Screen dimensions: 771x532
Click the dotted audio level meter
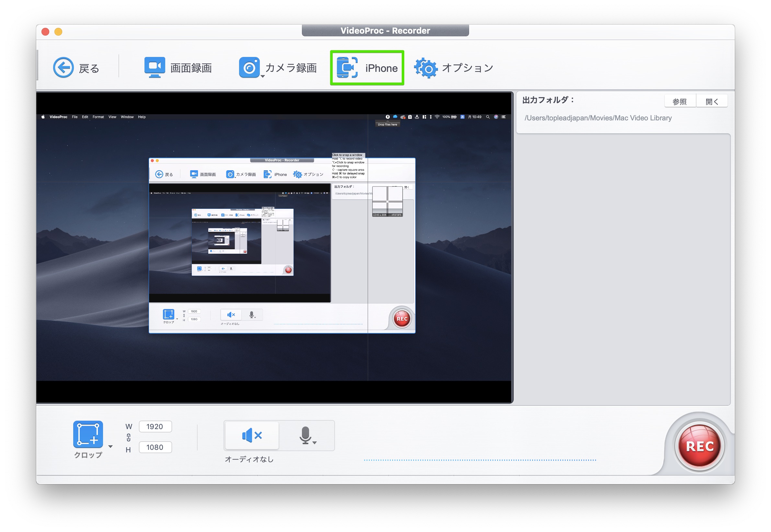(480, 460)
